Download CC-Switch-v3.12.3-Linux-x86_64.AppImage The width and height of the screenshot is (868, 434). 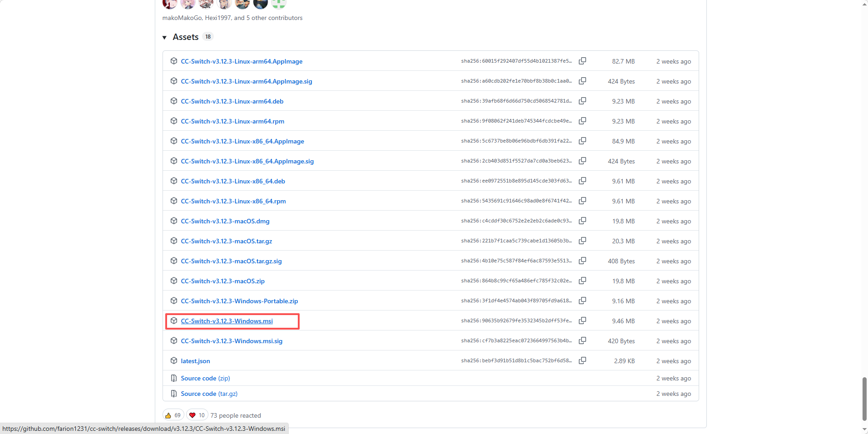[x=242, y=141]
